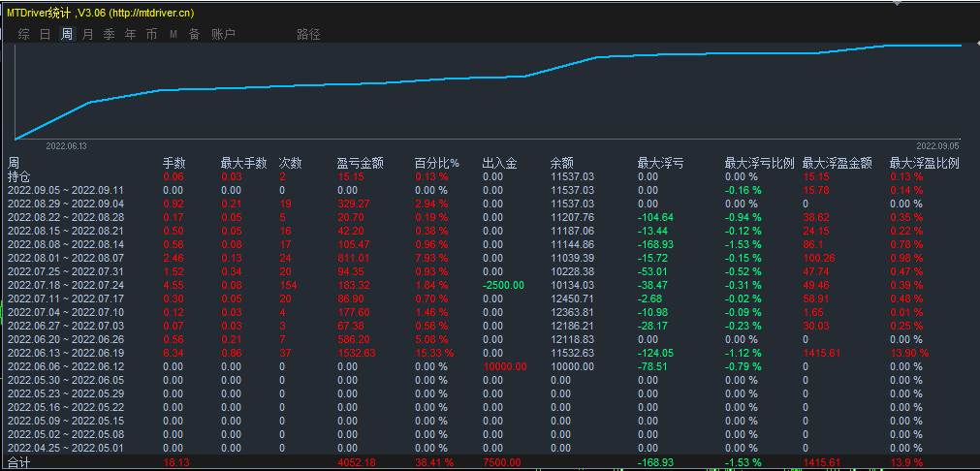Switch to the 综 summary tab
This screenshot has height=471, width=980.
(24, 34)
